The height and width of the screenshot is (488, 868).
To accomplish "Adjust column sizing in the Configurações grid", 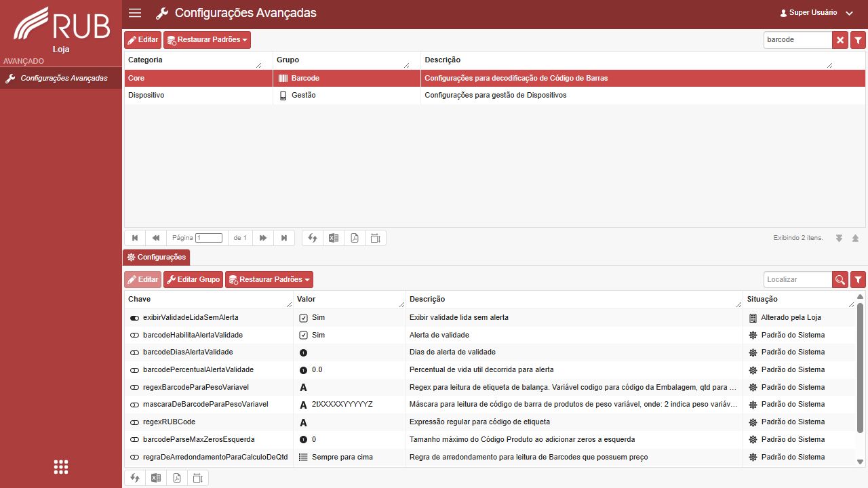I will pos(198,478).
